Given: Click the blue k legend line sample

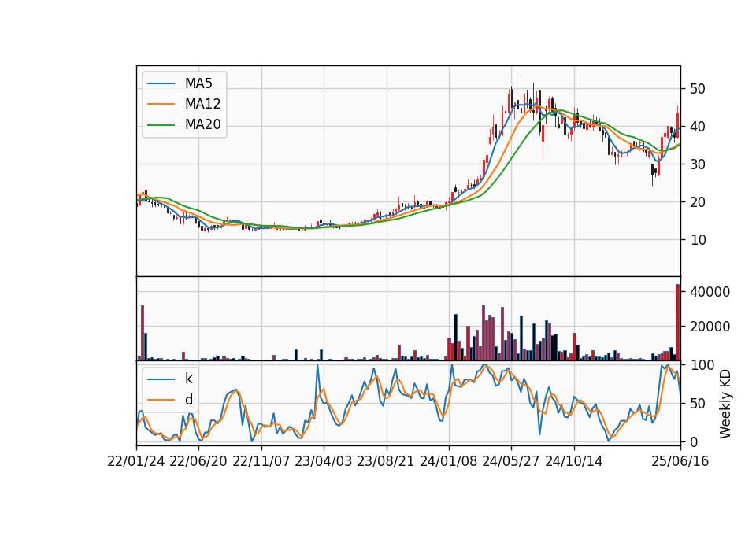Looking at the screenshot, I should [161, 379].
